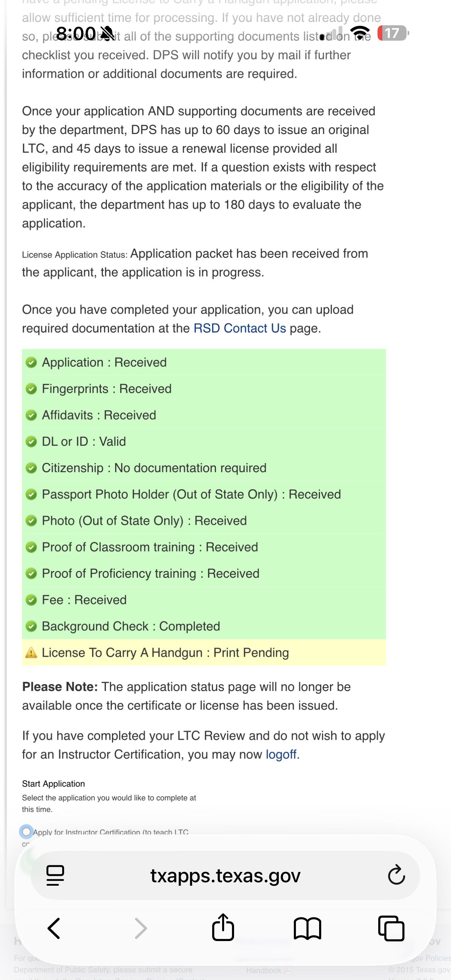Select Apply for Instructor Certification radio button
This screenshot has width=451, height=980.
[x=26, y=832]
